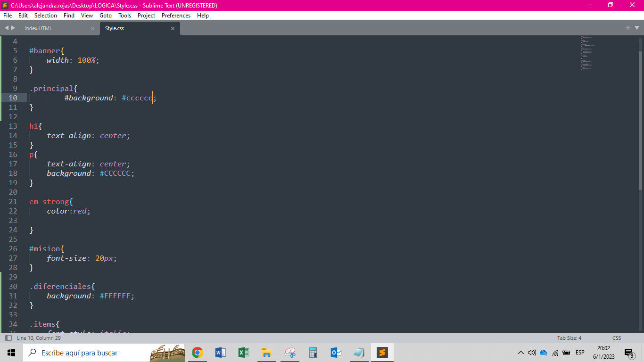The width and height of the screenshot is (644, 362).
Task: Open the Tab Size: 4 setting
Action: point(569,338)
